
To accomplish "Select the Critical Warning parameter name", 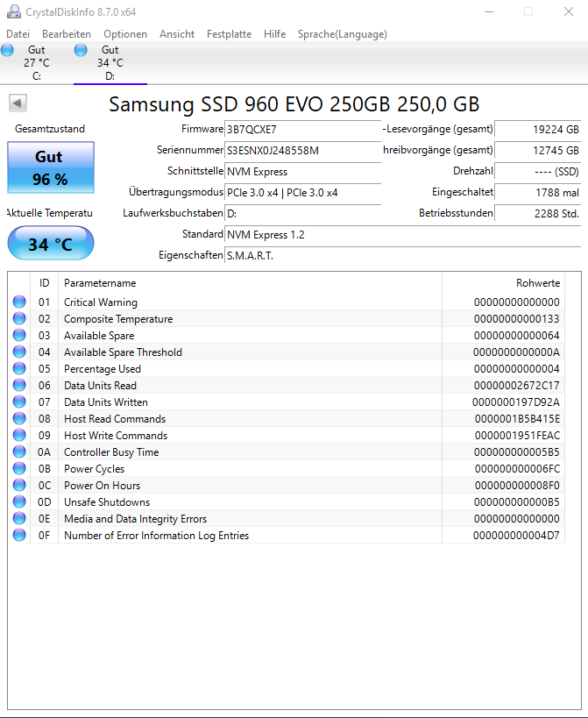I will coord(101,302).
